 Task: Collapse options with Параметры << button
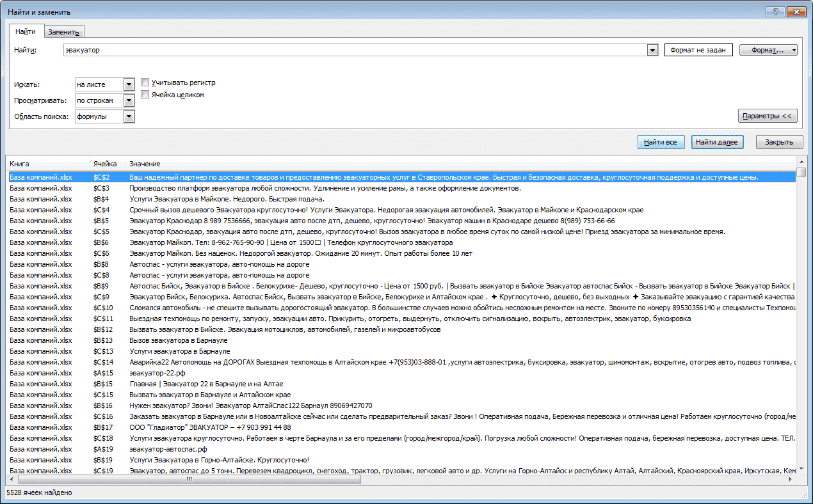click(768, 116)
